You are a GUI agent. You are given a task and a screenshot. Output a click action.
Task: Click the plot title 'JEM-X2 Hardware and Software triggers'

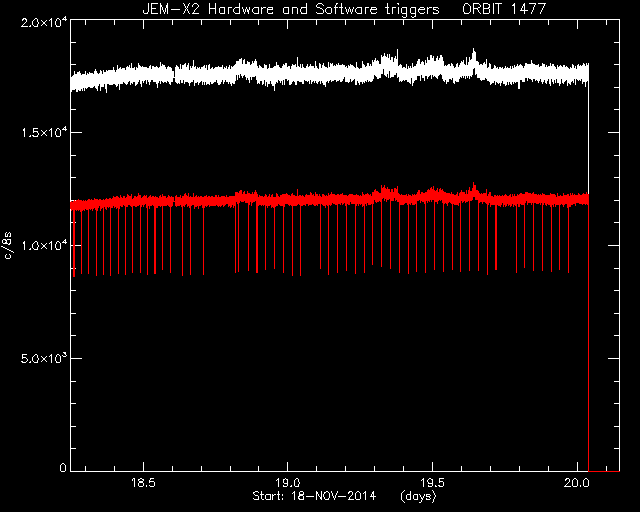click(x=291, y=9)
